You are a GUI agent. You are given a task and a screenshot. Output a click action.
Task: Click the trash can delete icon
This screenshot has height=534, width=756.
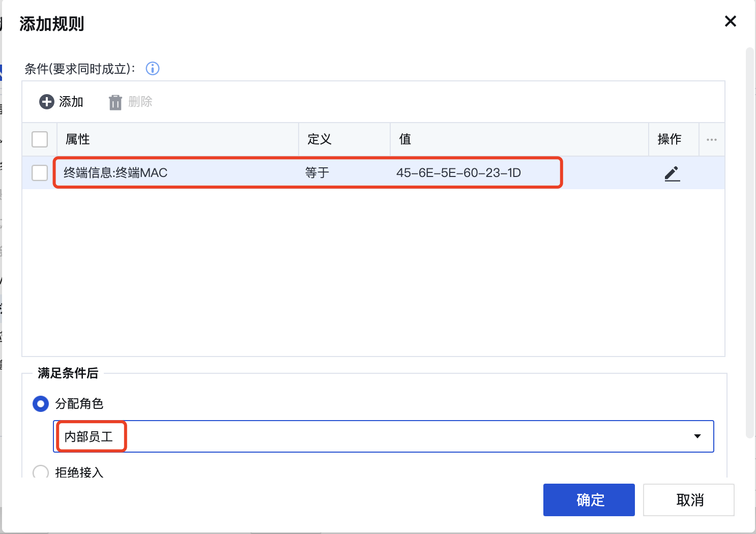[x=115, y=102]
